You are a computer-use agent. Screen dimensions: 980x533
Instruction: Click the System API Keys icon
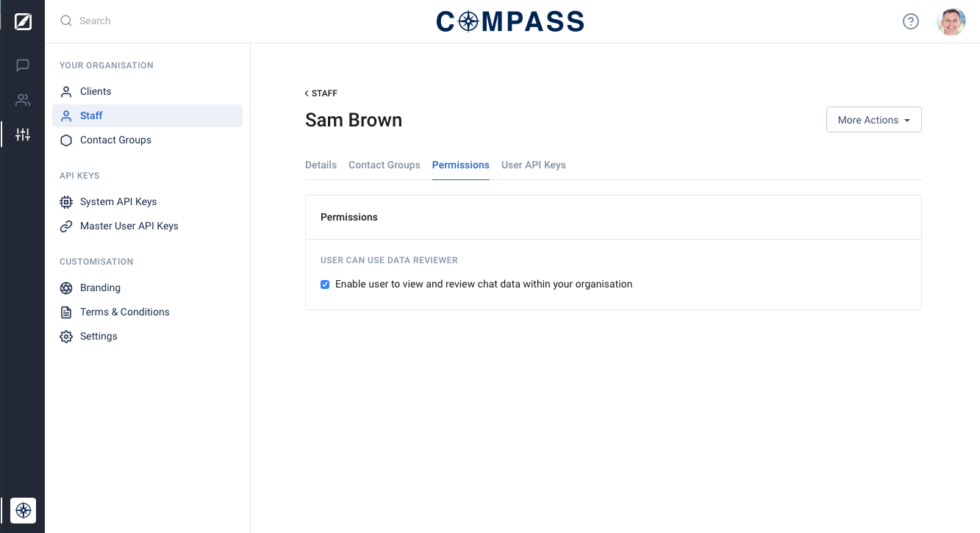65,201
